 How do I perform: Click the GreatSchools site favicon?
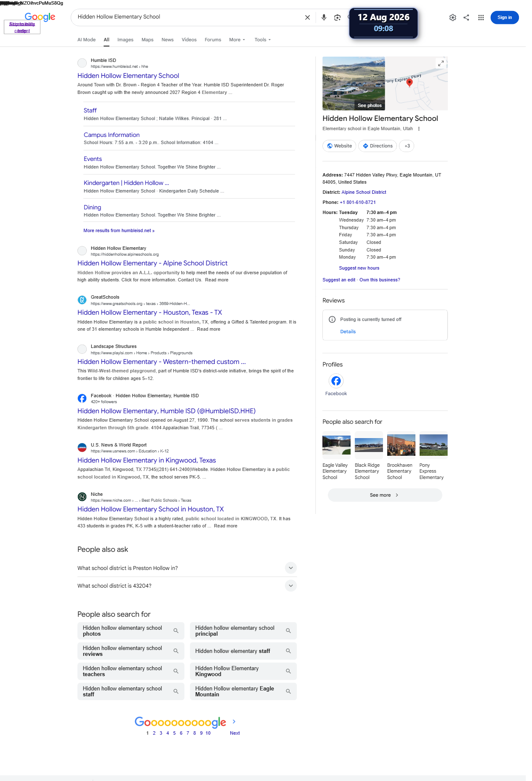[x=82, y=300]
